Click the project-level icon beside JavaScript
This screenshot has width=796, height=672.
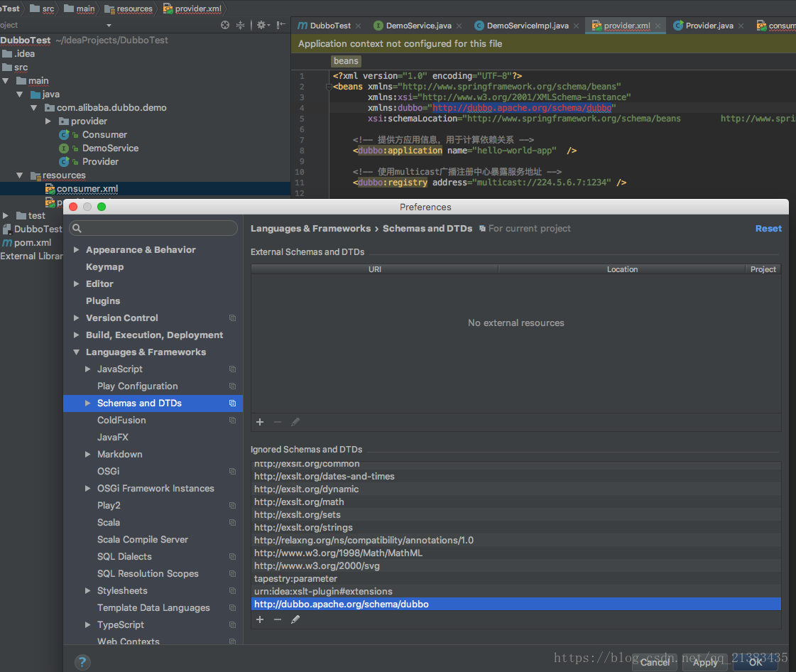pyautogui.click(x=232, y=369)
